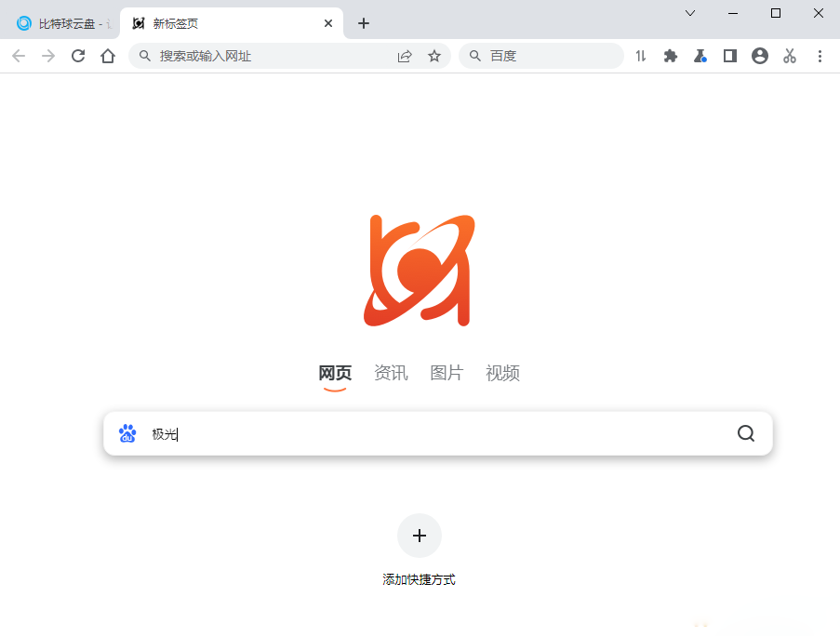Viewport: 840px width, 636px height.
Task: Select the 视频 search category
Action: pyautogui.click(x=502, y=373)
